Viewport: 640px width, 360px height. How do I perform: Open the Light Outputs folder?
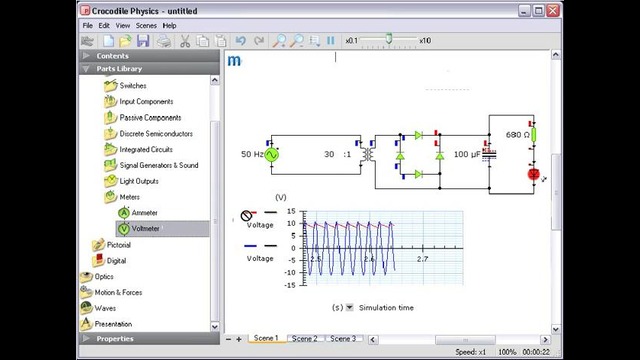coord(131,181)
